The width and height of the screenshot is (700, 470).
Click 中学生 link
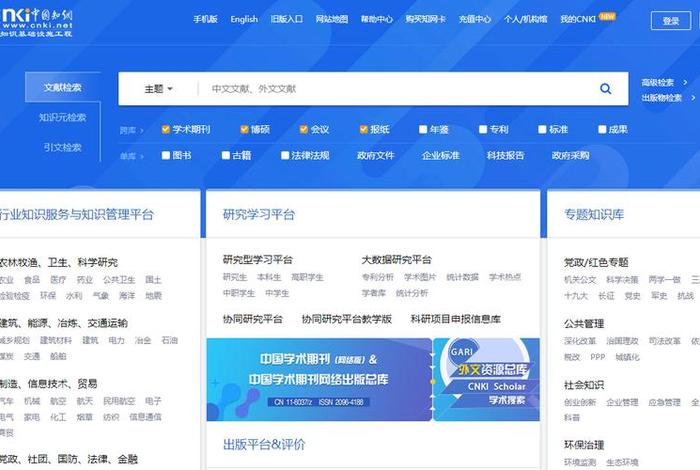[x=277, y=293]
